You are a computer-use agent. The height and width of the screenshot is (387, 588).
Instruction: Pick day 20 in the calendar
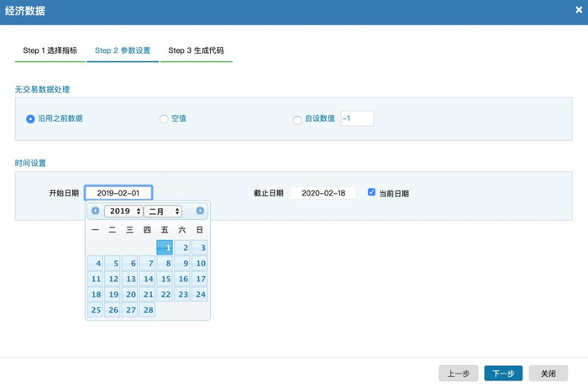[x=129, y=294]
